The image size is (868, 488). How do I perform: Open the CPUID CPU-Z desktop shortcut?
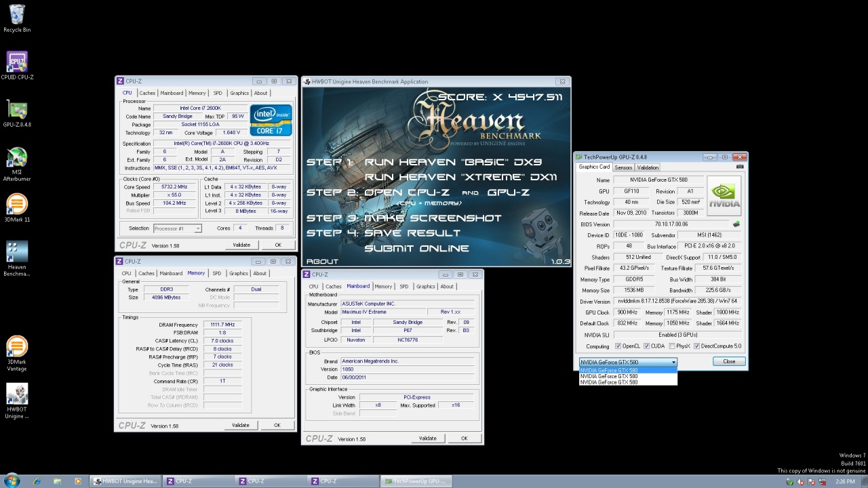pyautogui.click(x=17, y=62)
